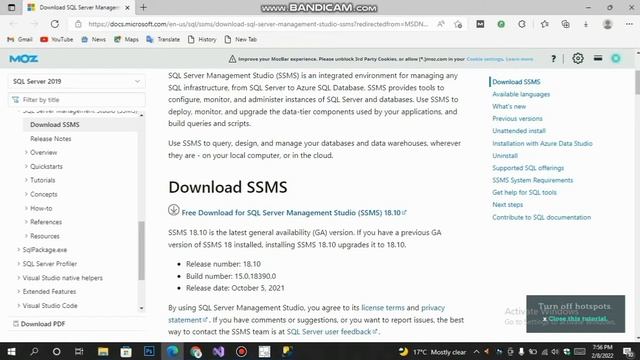Open the New Tab bookmark
The width and height of the screenshot is (640, 360).
click(x=241, y=40)
